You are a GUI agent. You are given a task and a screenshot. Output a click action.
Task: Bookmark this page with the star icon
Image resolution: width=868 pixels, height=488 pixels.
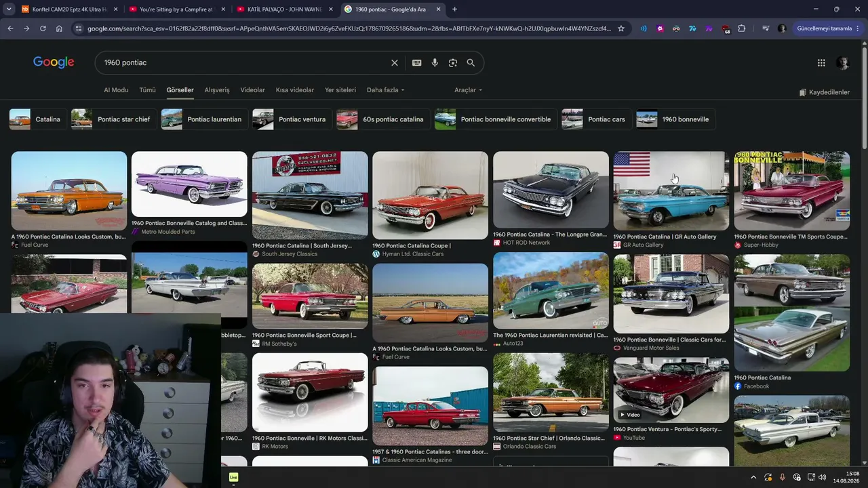(620, 28)
